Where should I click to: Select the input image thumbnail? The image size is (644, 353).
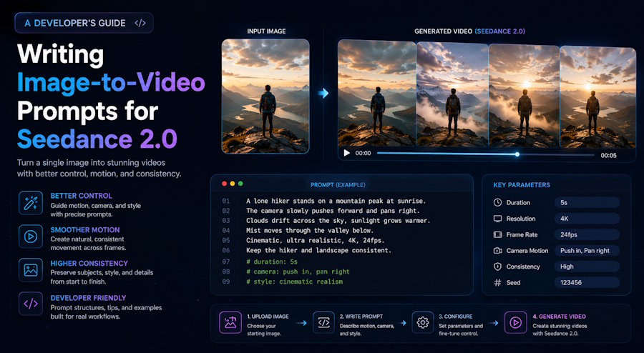[265, 96]
